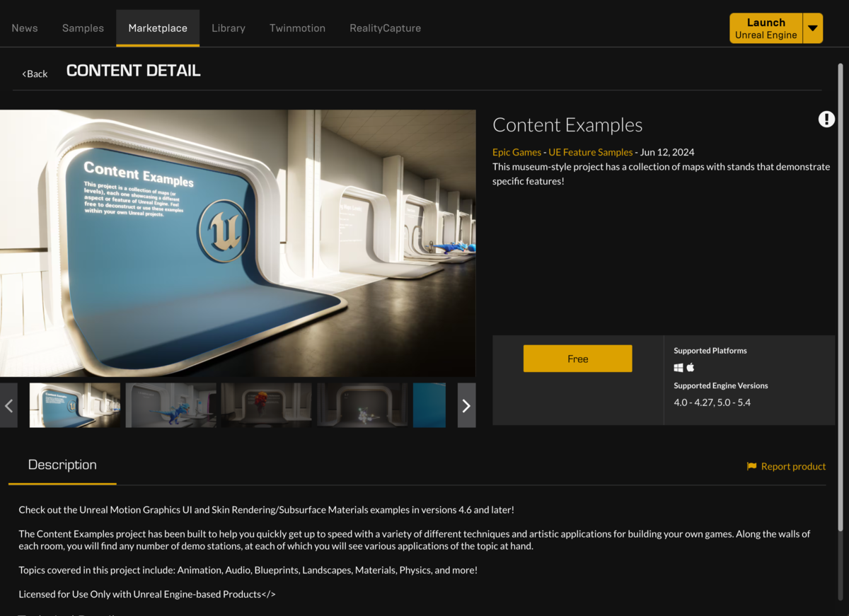The image size is (849, 616).
Task: Click the Free button to get content
Action: [x=577, y=359]
